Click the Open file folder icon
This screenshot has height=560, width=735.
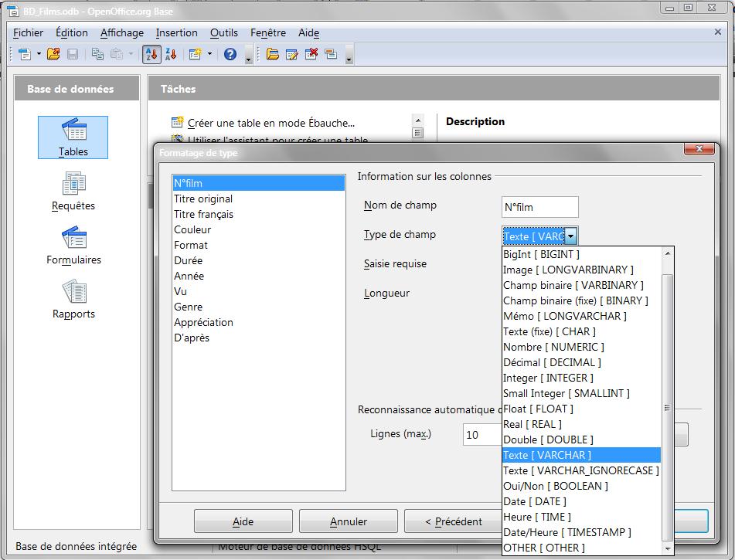53,54
